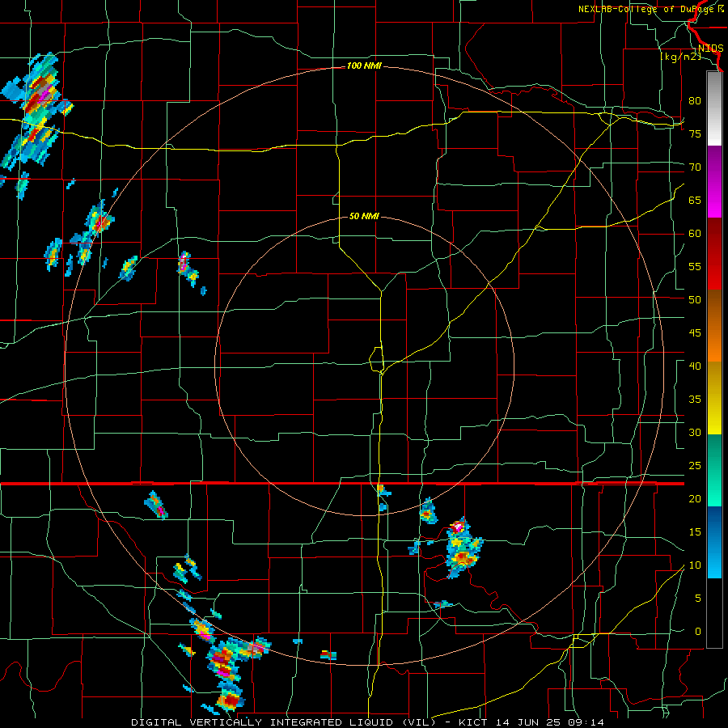Click the 50 NMI range ring label

[364, 216]
